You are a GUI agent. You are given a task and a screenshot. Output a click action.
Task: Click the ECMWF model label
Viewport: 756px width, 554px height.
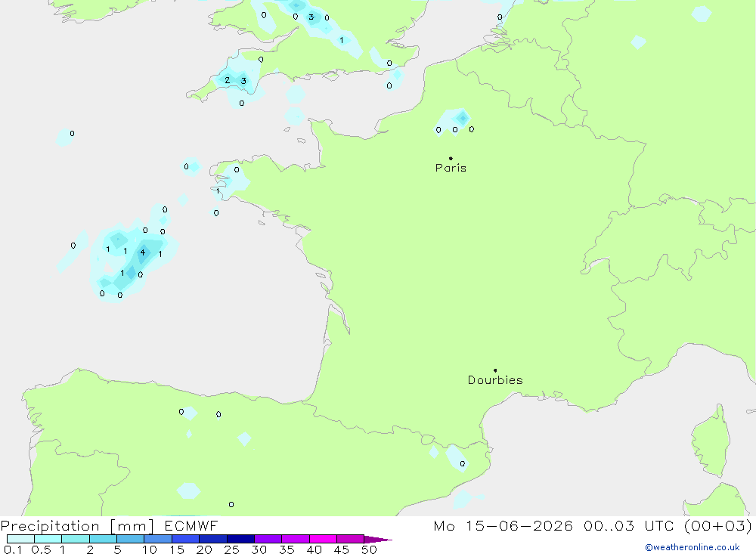coord(191,526)
